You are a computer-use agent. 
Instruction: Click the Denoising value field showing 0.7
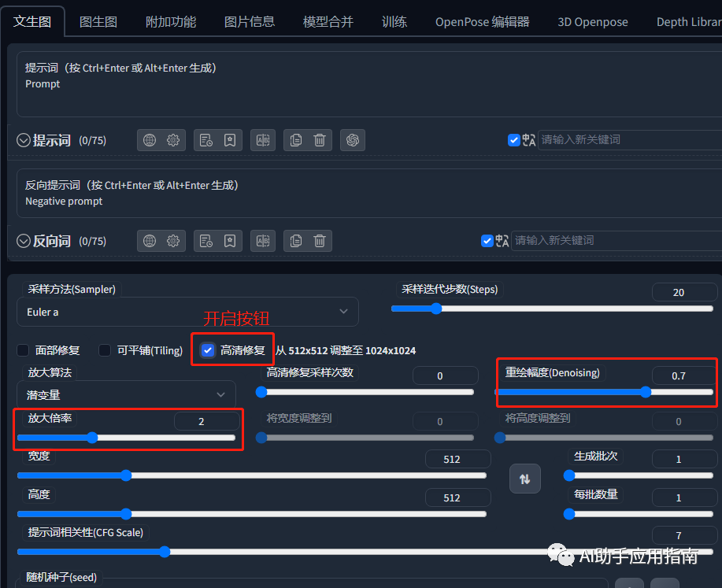(685, 375)
